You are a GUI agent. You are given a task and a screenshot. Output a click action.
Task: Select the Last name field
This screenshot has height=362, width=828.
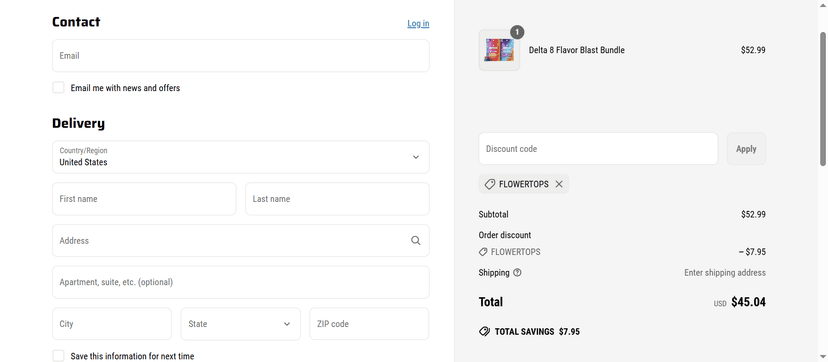point(337,199)
